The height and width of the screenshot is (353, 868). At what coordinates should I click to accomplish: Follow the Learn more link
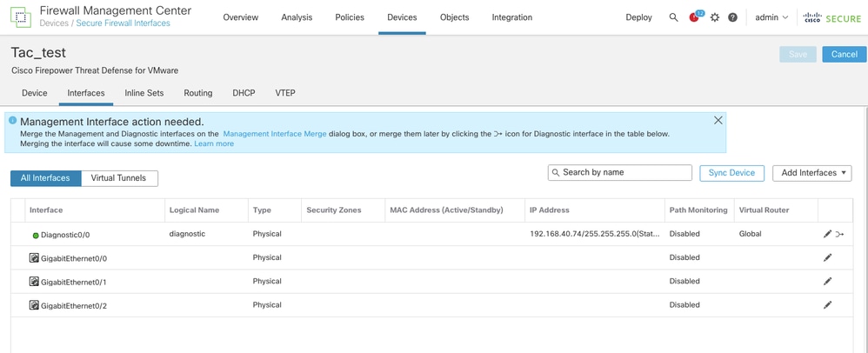click(214, 143)
